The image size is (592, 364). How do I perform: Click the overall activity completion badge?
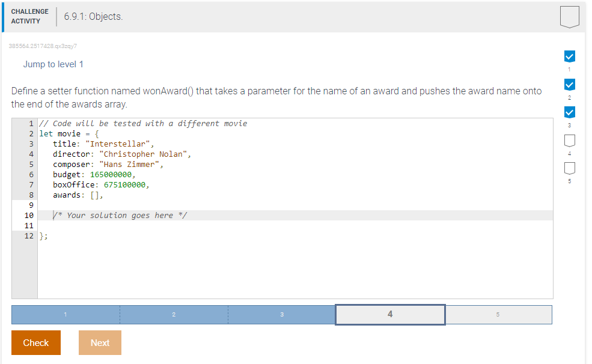[x=569, y=16]
